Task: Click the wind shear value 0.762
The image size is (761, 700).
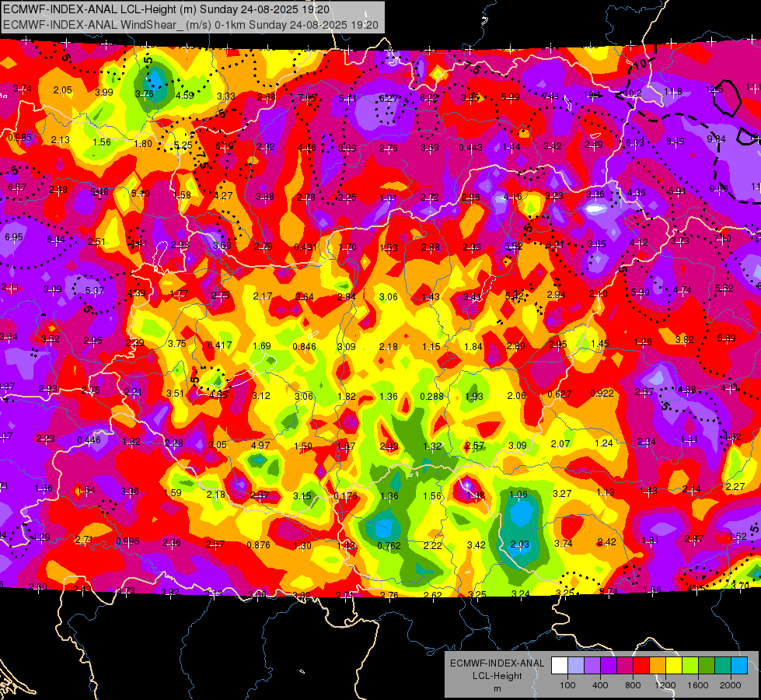Action: pyautogui.click(x=389, y=546)
